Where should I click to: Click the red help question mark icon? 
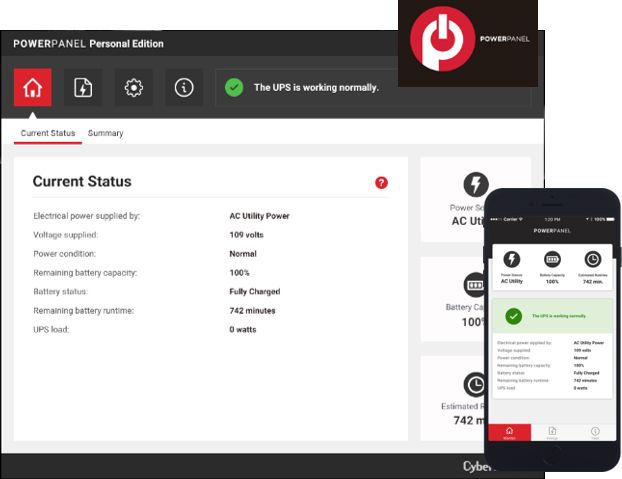tap(381, 183)
